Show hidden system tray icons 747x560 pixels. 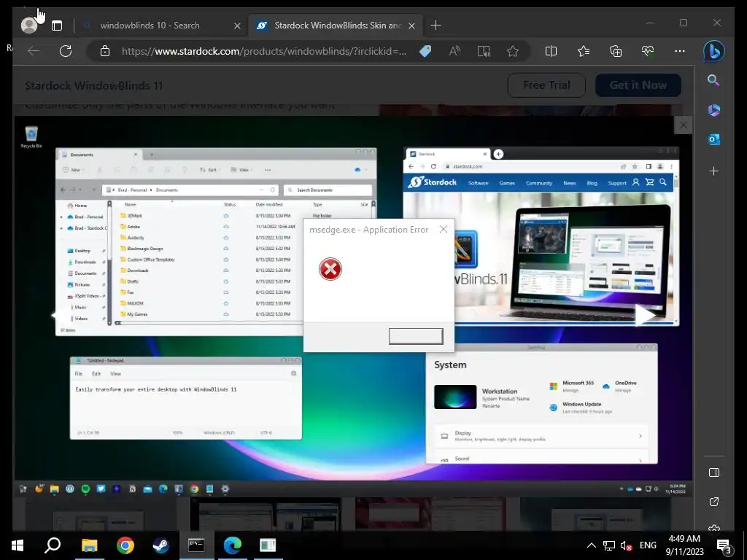(591, 545)
